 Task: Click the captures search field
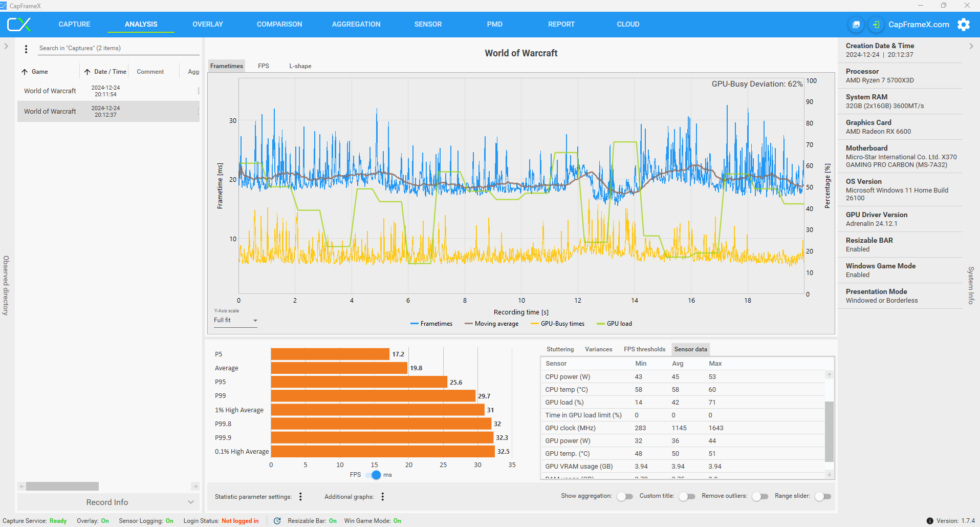[x=119, y=48]
